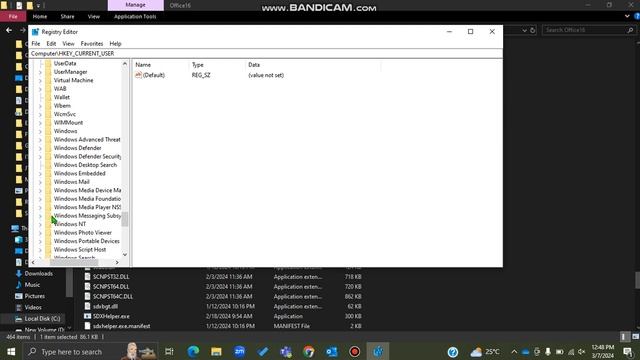Screen dimensions: 640x360
Task: Open the Help menu in Registry Editor
Action: click(x=116, y=44)
